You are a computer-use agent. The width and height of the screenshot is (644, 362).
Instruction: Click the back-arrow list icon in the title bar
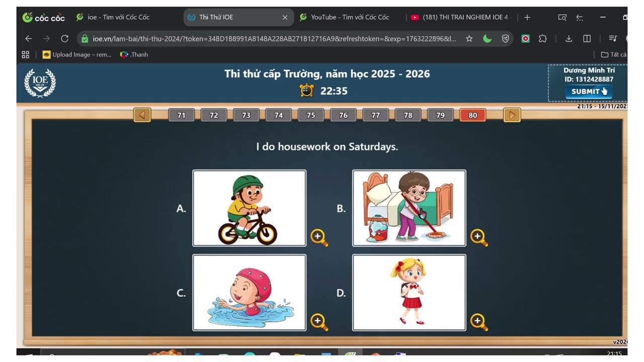580,17
